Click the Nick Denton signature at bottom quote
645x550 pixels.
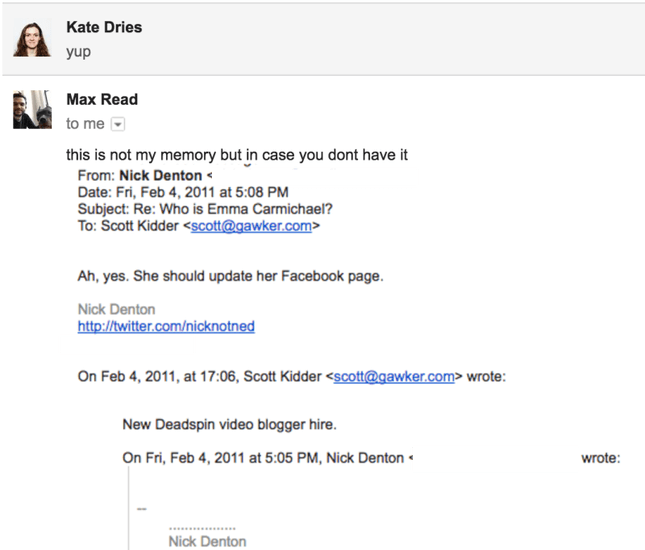207,541
